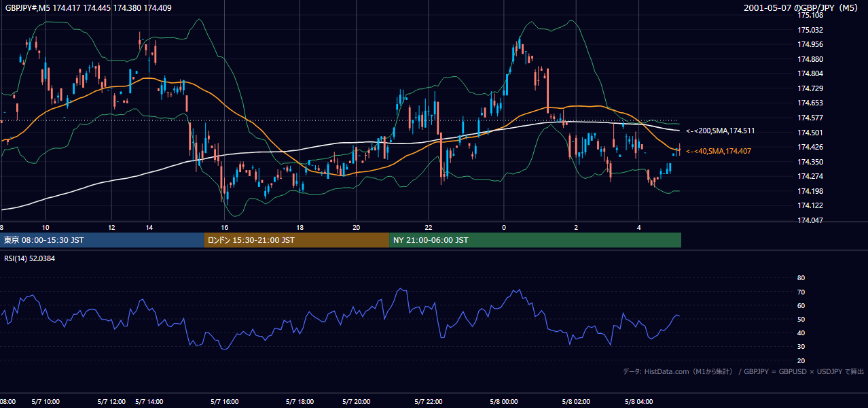
Task: Click hour marker 4 below candlestick chart
Action: pyautogui.click(x=638, y=227)
